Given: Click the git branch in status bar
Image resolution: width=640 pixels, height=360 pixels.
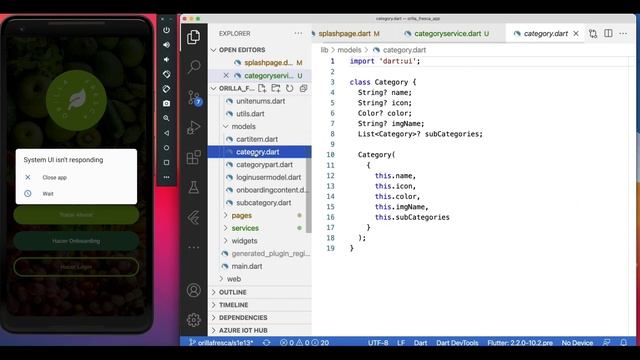Looking at the screenshot, I should (221, 342).
